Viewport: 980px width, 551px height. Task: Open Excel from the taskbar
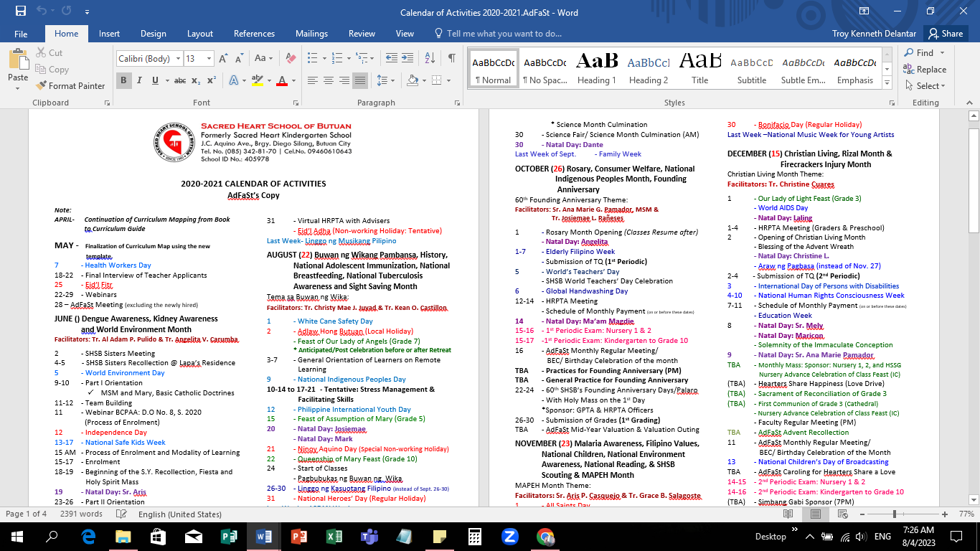click(334, 537)
